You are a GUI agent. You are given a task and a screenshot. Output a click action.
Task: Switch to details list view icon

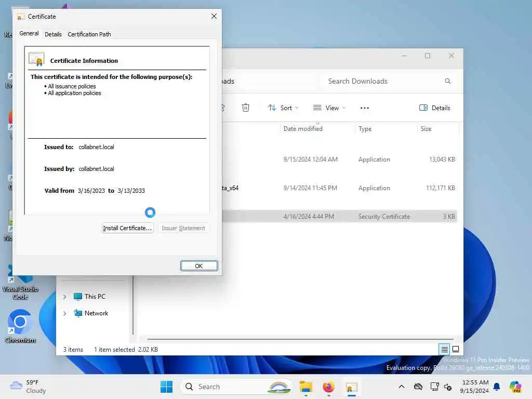(x=445, y=349)
